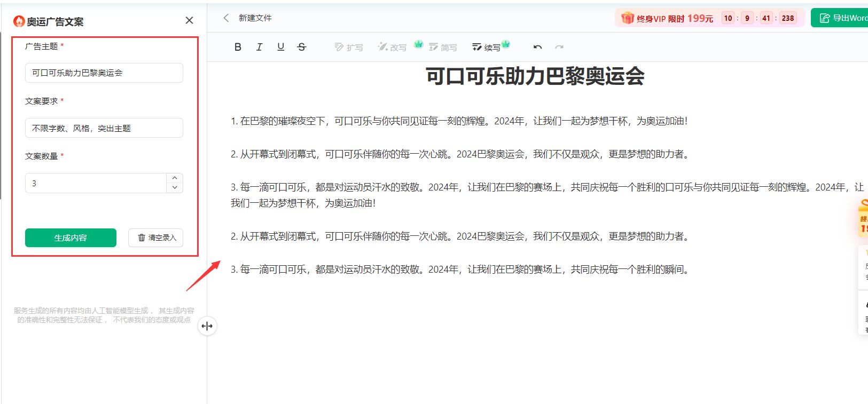Click the 改写 rewrite tool
868x404 pixels.
tap(392, 47)
